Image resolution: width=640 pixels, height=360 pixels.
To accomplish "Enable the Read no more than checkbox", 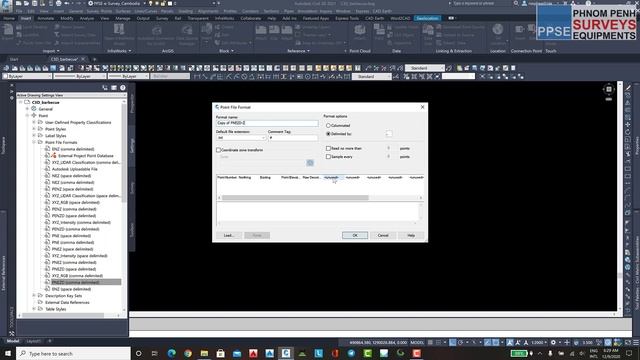I will coord(328,148).
